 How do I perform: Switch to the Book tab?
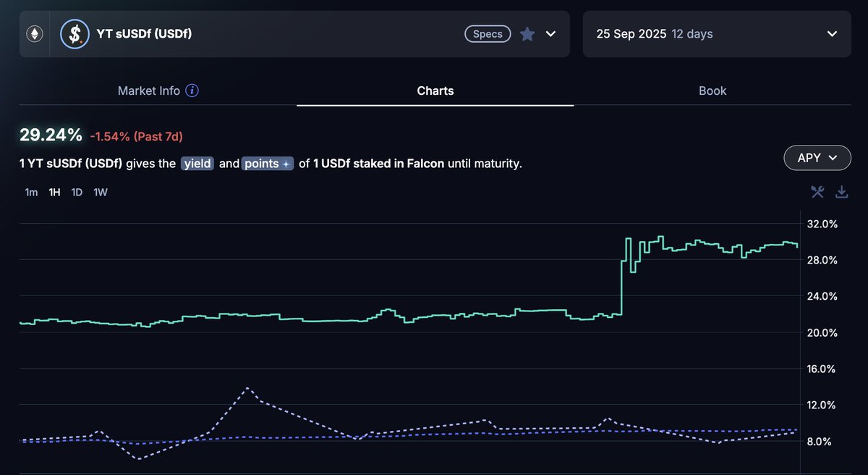pos(712,91)
